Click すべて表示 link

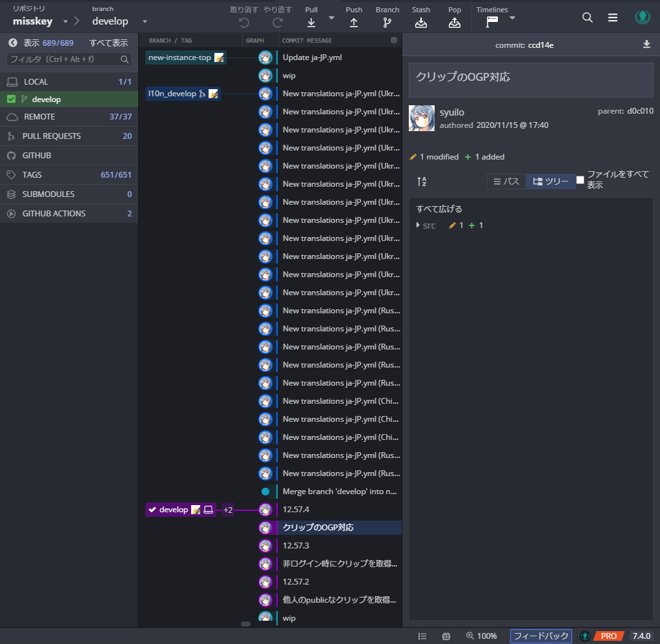tap(108, 43)
